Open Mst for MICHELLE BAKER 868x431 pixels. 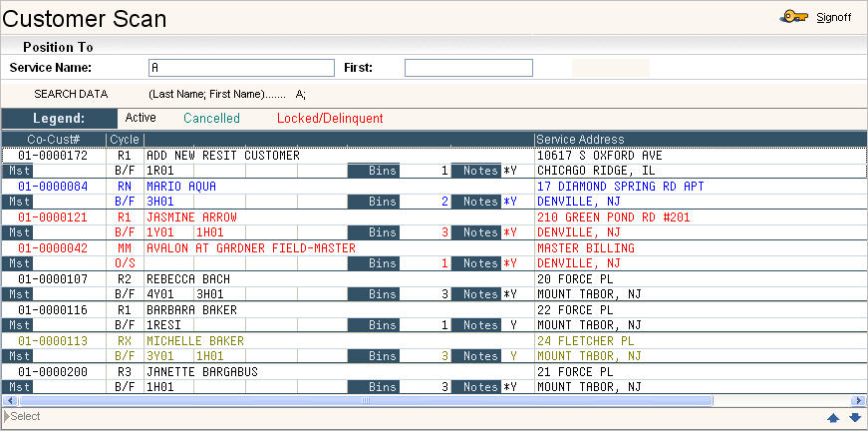(x=17, y=356)
